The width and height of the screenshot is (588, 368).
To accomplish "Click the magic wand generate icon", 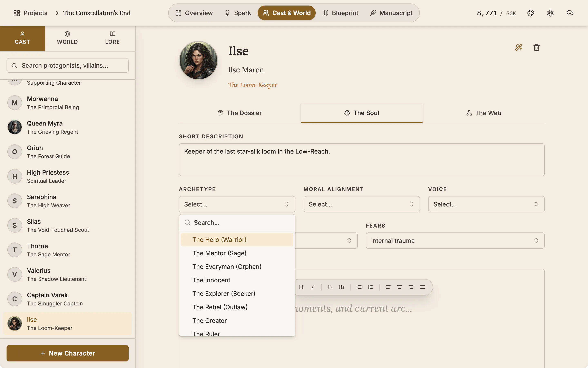I will (519, 47).
